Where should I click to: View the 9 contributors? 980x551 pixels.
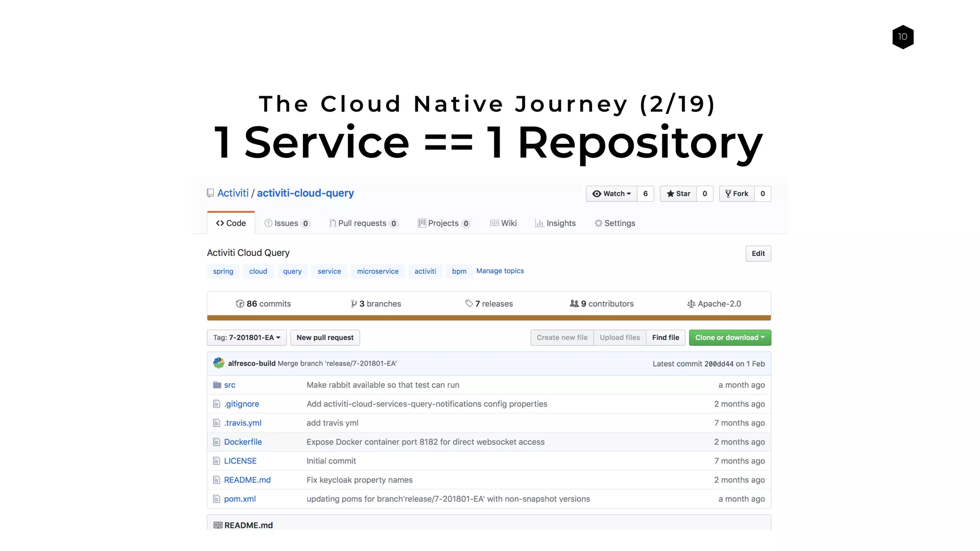602,304
